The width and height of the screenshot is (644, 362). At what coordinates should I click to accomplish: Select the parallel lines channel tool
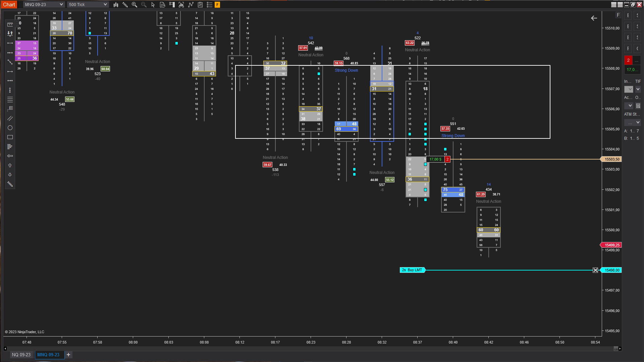pyautogui.click(x=10, y=118)
